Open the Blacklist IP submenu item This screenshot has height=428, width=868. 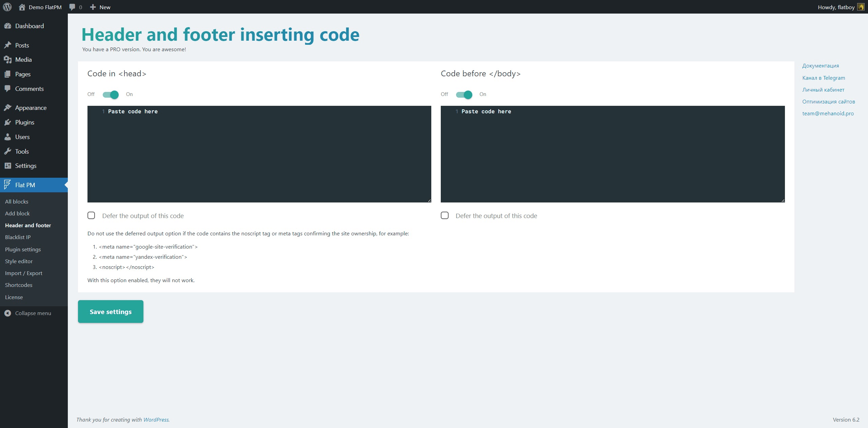coord(18,237)
